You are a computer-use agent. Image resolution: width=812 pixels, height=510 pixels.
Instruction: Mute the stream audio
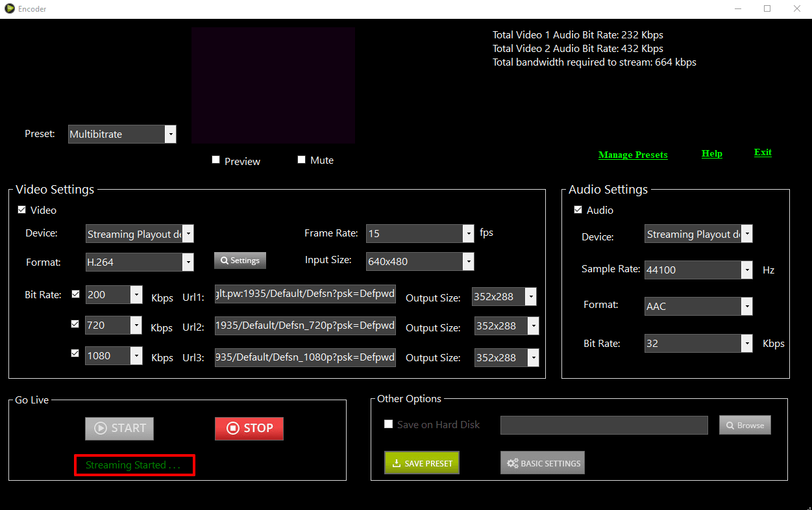click(301, 159)
